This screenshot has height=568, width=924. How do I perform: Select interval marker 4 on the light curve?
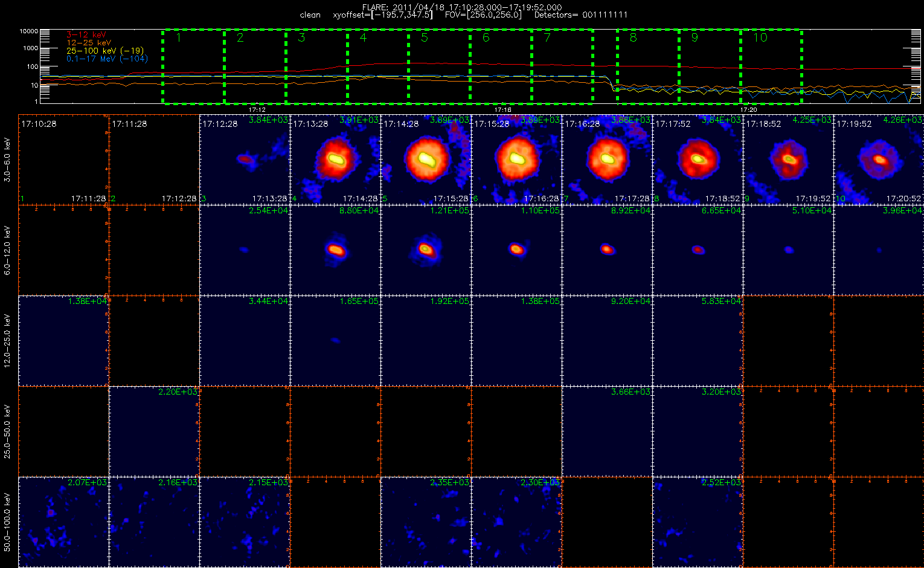tap(363, 38)
